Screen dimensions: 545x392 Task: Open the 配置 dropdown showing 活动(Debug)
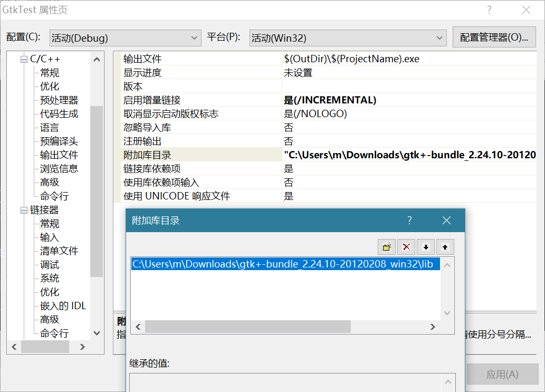point(125,38)
